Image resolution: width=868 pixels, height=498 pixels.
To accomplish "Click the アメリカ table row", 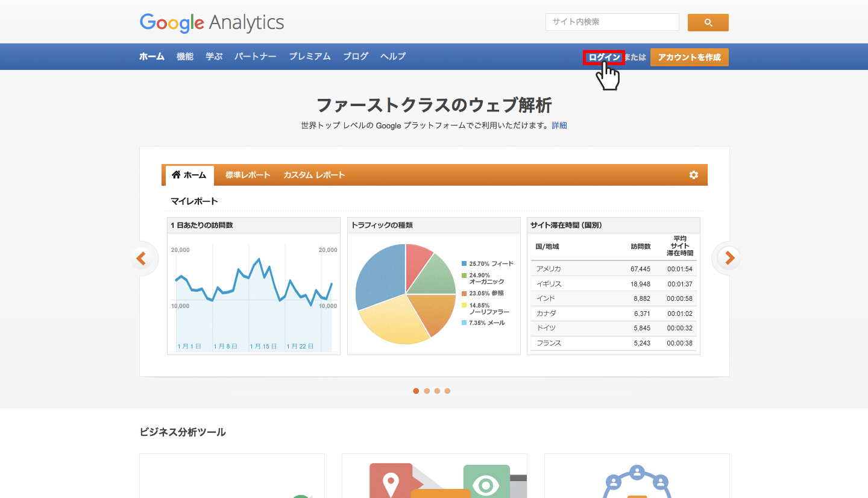I will (x=614, y=269).
